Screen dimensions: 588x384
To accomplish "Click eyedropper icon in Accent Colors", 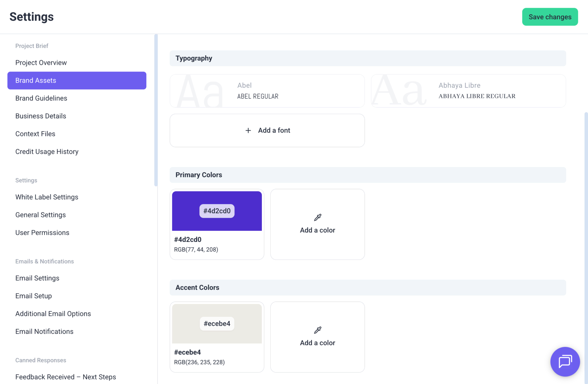I will pos(318,330).
